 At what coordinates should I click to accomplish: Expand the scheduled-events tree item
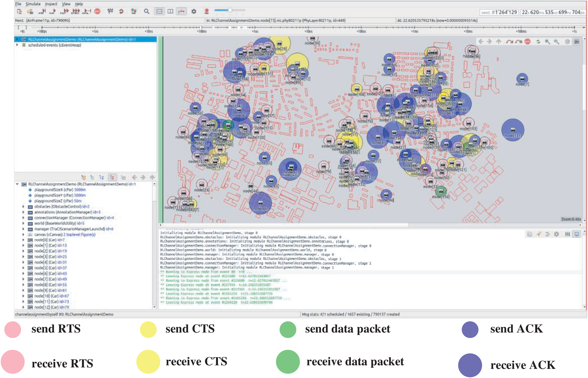pos(17,45)
